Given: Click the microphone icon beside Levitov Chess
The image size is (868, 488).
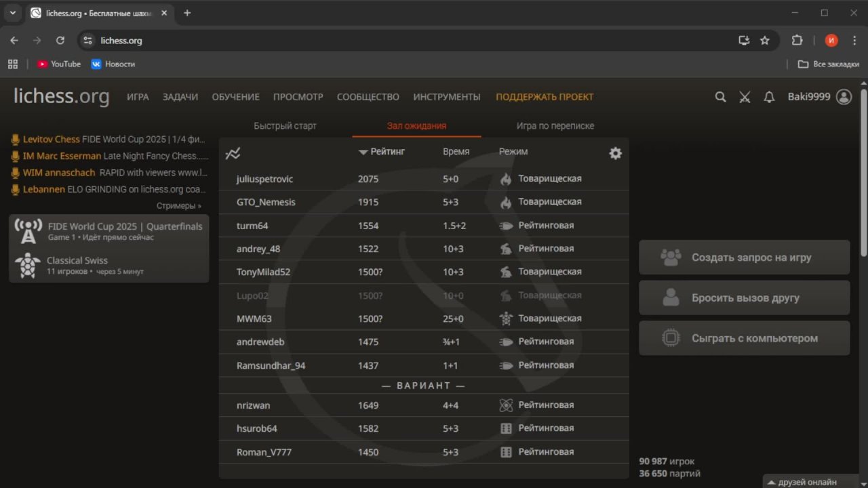Looking at the screenshot, I should (x=16, y=140).
